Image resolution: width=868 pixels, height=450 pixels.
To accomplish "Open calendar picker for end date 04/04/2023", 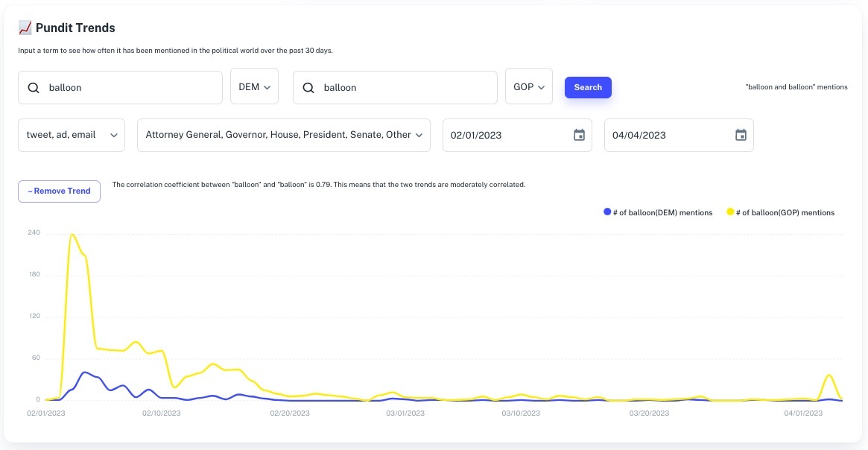I will 741,135.
